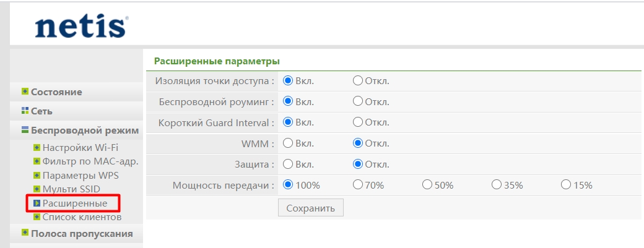
Task: Click the Сохранить button
Action: coord(310,208)
